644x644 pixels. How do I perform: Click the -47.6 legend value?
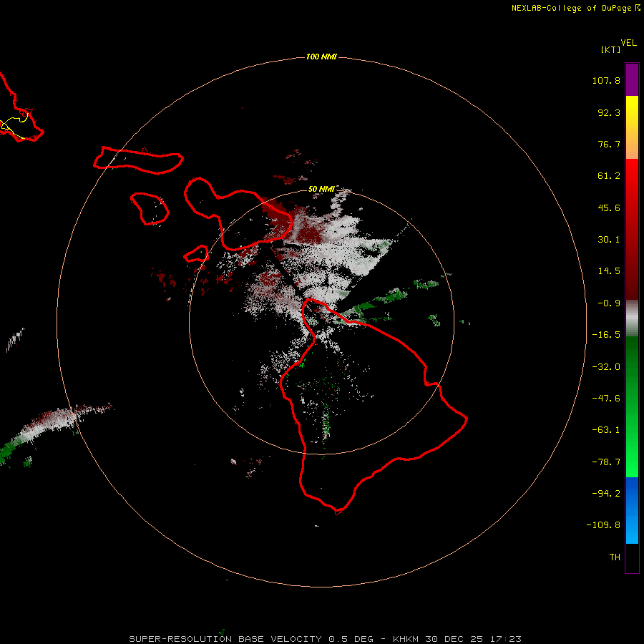tap(606, 399)
